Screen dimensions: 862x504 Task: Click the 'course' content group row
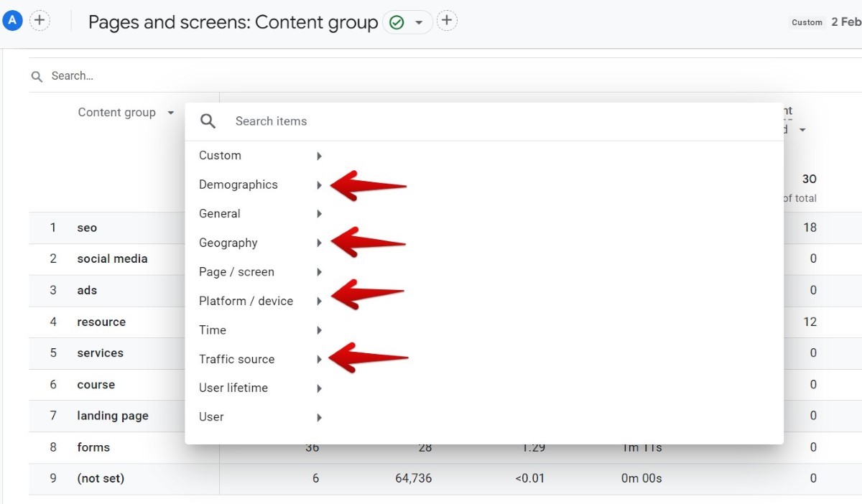[96, 385]
